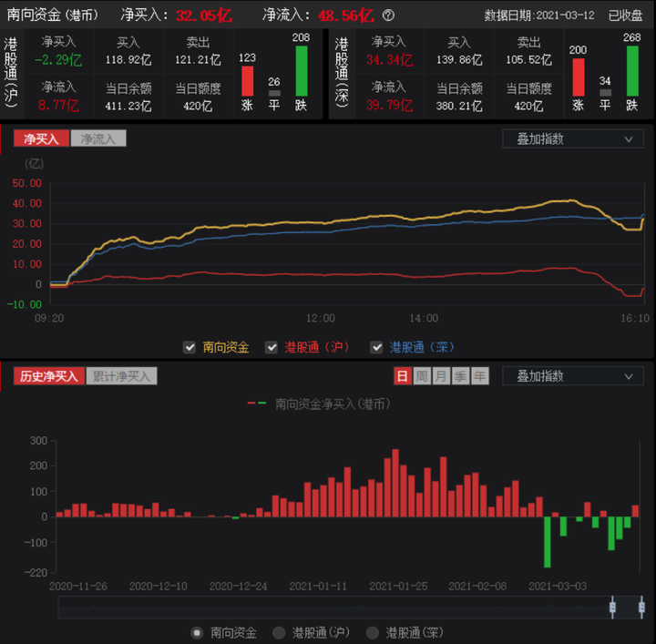Click the total 32.05亿 net buy figure
656x644 pixels.
pyautogui.click(x=204, y=15)
